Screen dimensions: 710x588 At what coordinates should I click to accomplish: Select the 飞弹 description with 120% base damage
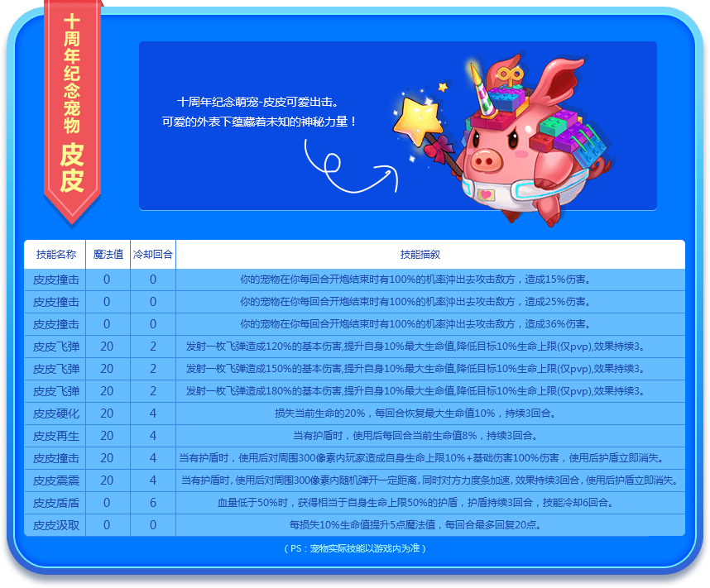pos(415,347)
